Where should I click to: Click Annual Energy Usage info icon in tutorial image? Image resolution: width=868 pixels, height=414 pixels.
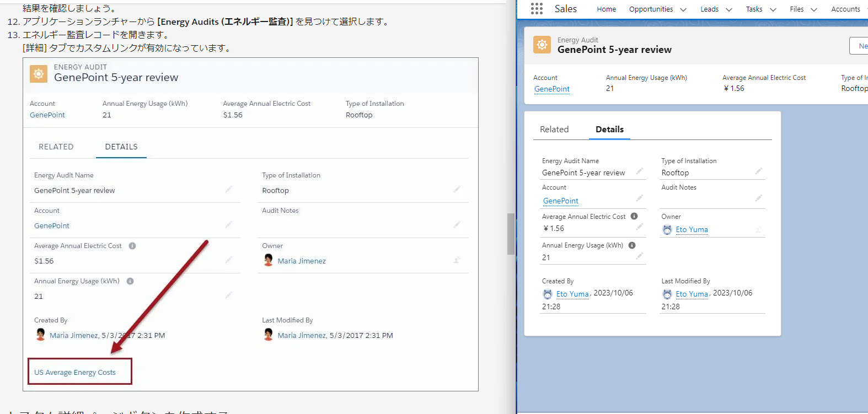(x=130, y=281)
